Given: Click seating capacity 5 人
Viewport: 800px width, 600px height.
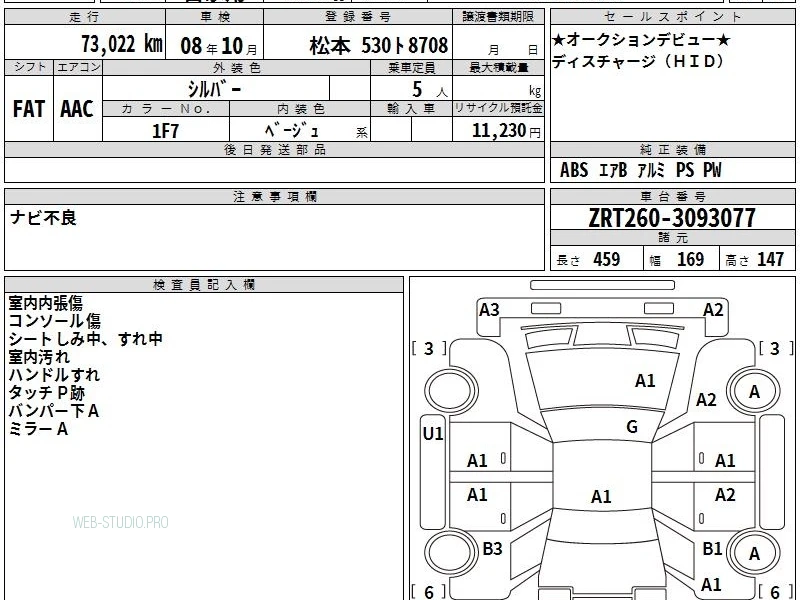Looking at the screenshot, I should pos(430,90).
